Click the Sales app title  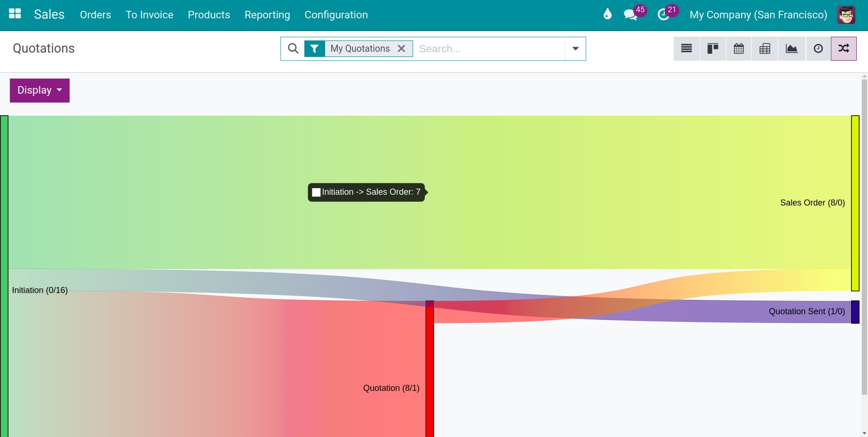tap(49, 15)
